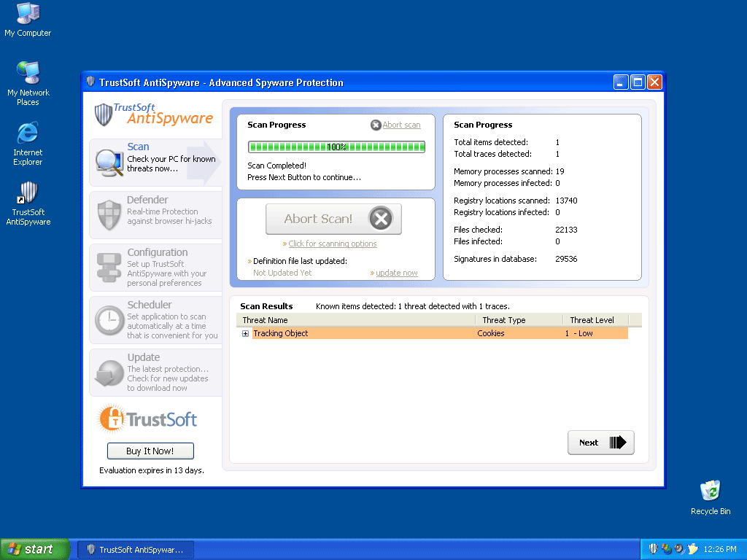Image resolution: width=747 pixels, height=560 pixels.
Task: Select the Recycle Bin desktop icon
Action: 710,491
